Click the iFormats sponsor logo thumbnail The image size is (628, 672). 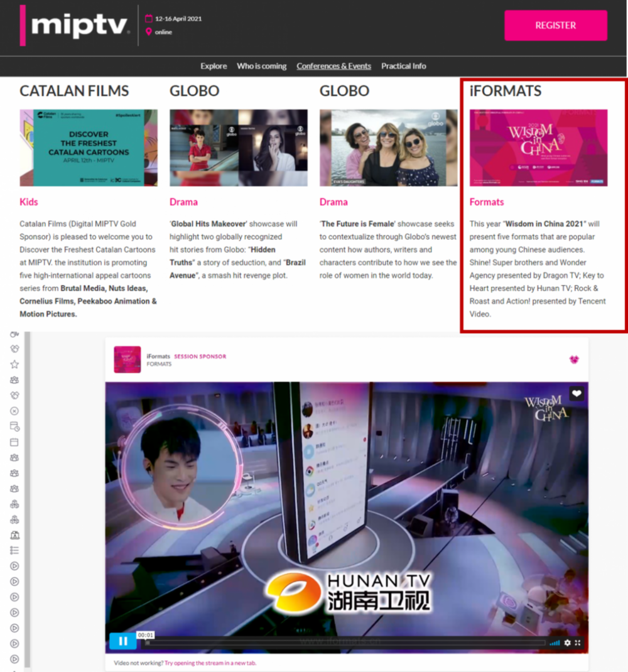(127, 359)
